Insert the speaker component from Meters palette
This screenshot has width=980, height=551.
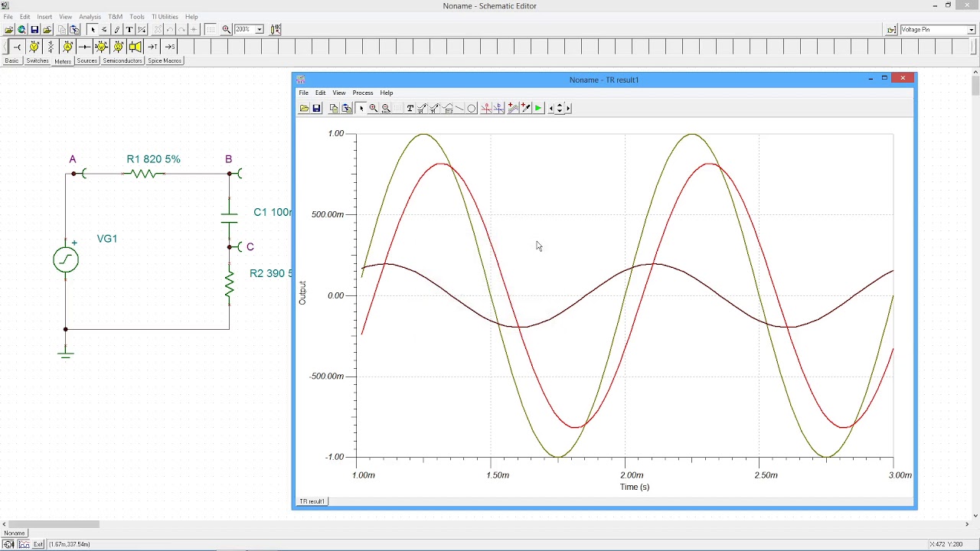click(135, 47)
